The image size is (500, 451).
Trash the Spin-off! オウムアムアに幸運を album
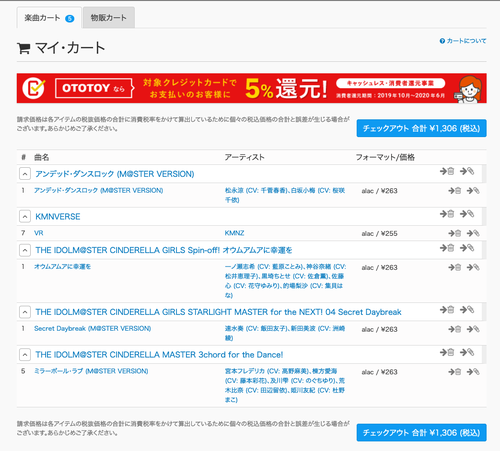pyautogui.click(x=447, y=248)
